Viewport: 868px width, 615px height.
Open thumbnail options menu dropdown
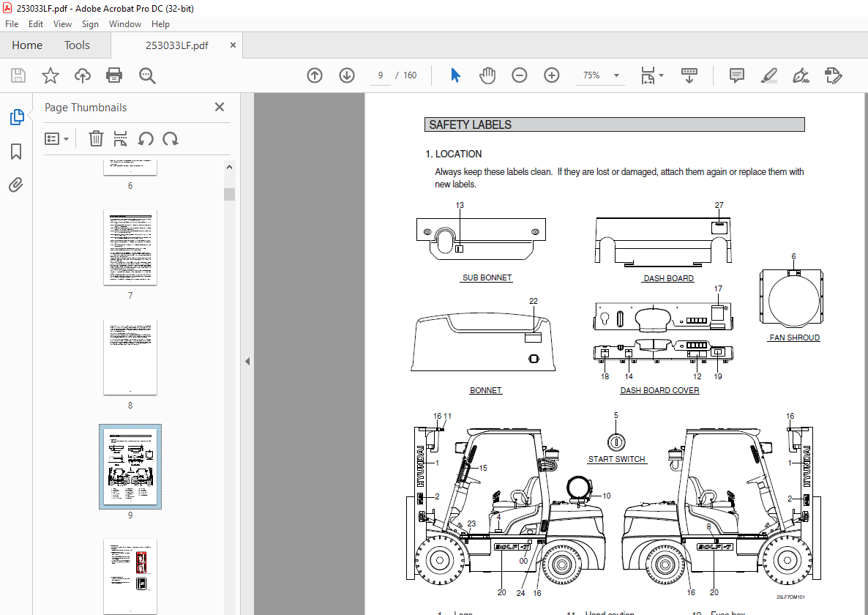pos(56,139)
